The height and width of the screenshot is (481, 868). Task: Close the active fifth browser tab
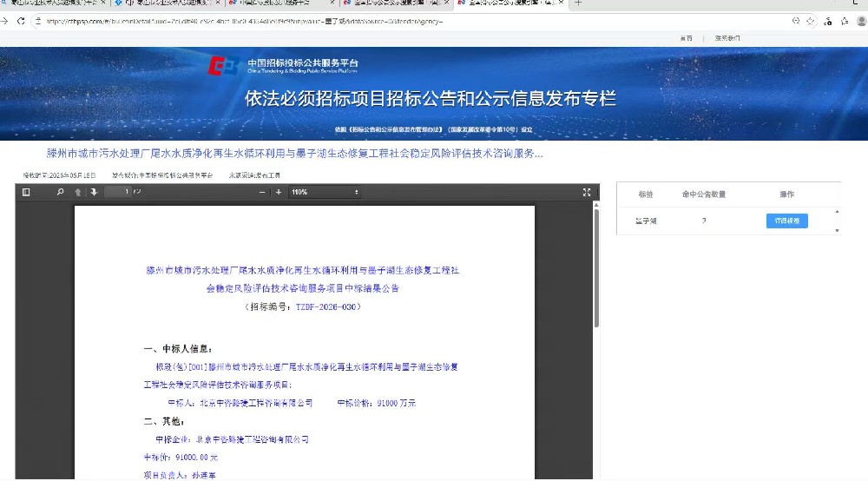point(561,3)
